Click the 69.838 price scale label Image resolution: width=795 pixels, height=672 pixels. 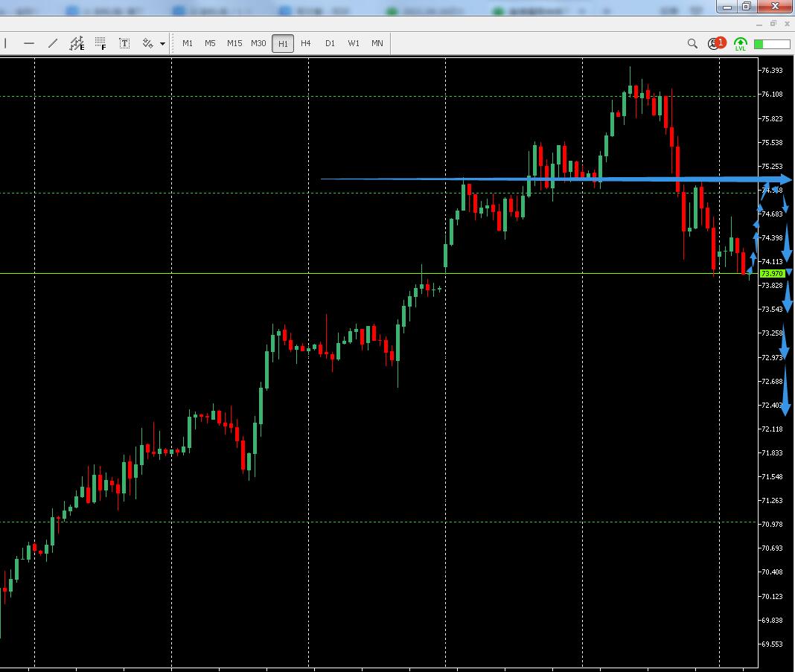pos(772,620)
